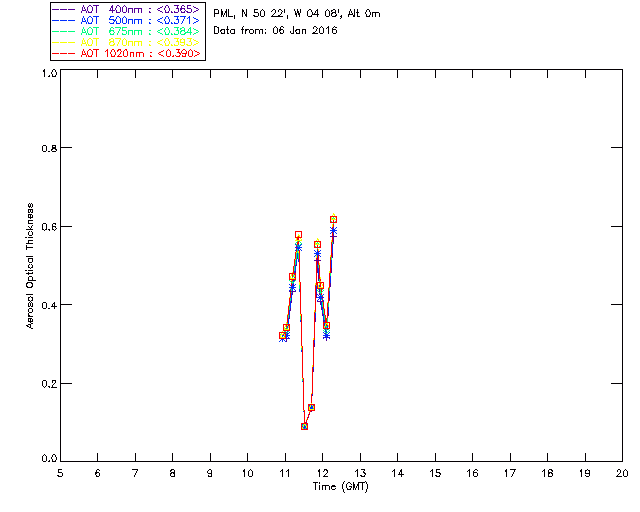
Task: Click the AOT 675nm legend entry
Action: (126, 31)
